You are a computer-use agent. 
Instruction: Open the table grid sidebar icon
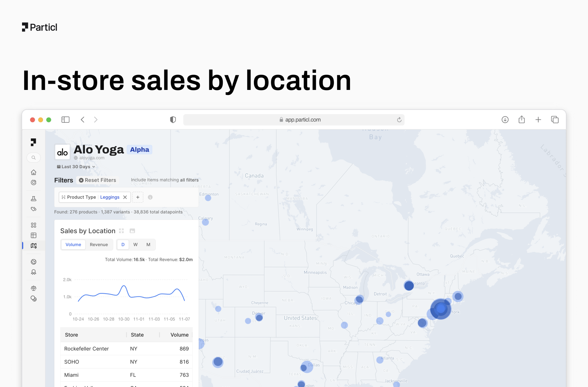coord(33,235)
